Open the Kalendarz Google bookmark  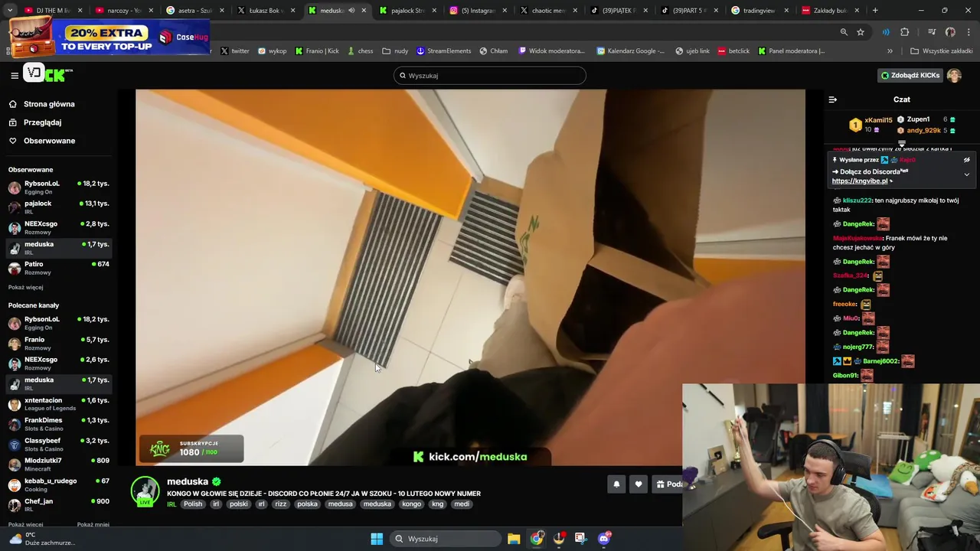click(x=631, y=51)
